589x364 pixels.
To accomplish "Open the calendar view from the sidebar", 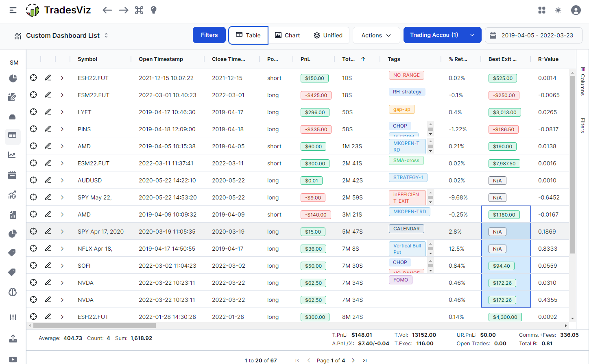I will point(13,175).
